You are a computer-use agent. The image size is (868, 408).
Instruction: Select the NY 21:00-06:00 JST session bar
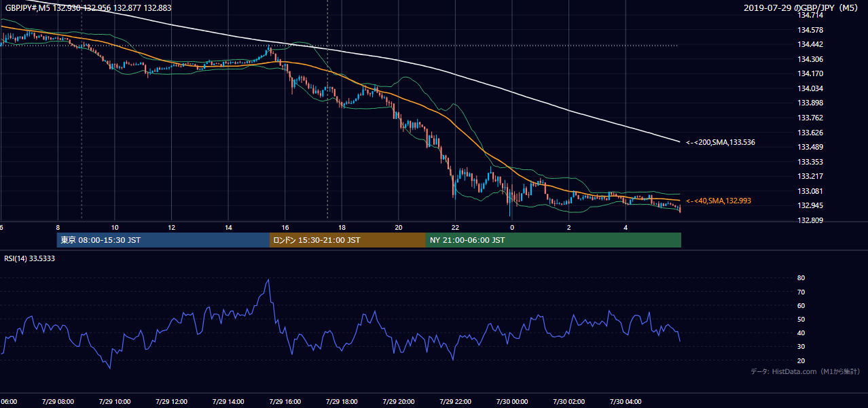(554, 240)
